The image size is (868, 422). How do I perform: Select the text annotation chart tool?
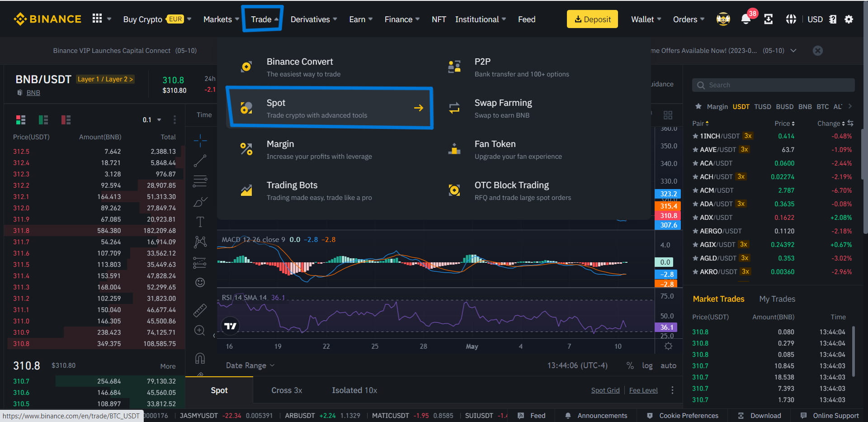[200, 222]
